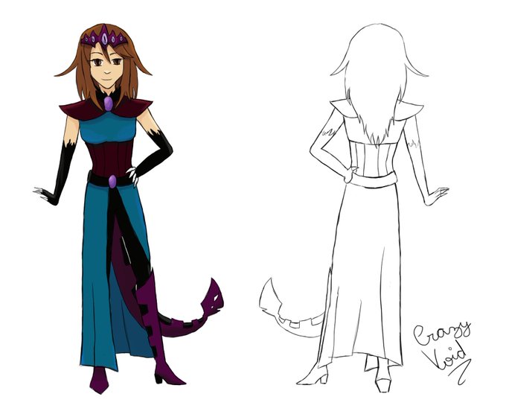
Task: Click the 'Crazy Void' signature text
Action: point(443,352)
